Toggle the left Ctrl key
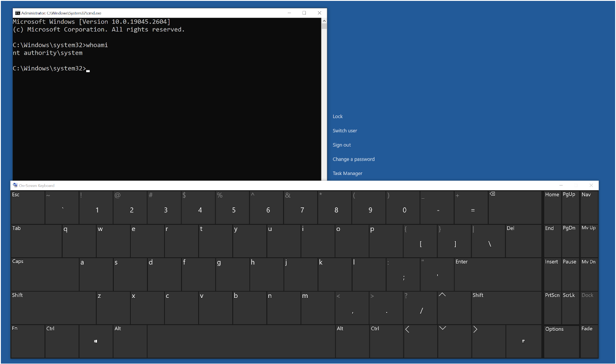616x364 pixels. pos(62,341)
